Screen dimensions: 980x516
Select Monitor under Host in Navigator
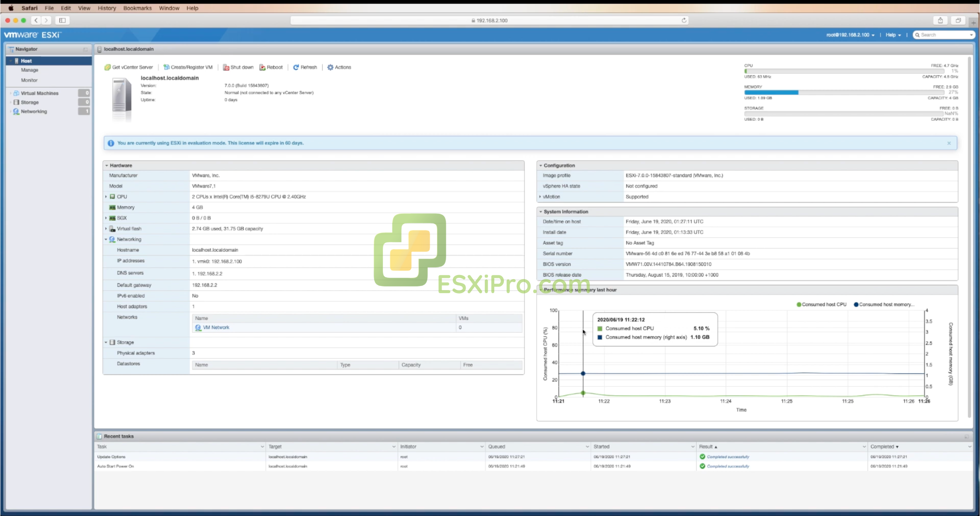click(29, 80)
